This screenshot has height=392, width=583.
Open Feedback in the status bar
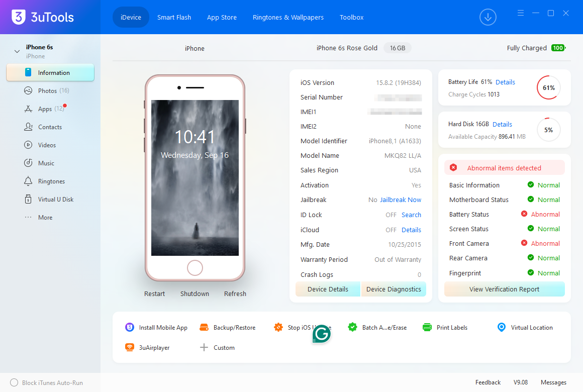(488, 382)
